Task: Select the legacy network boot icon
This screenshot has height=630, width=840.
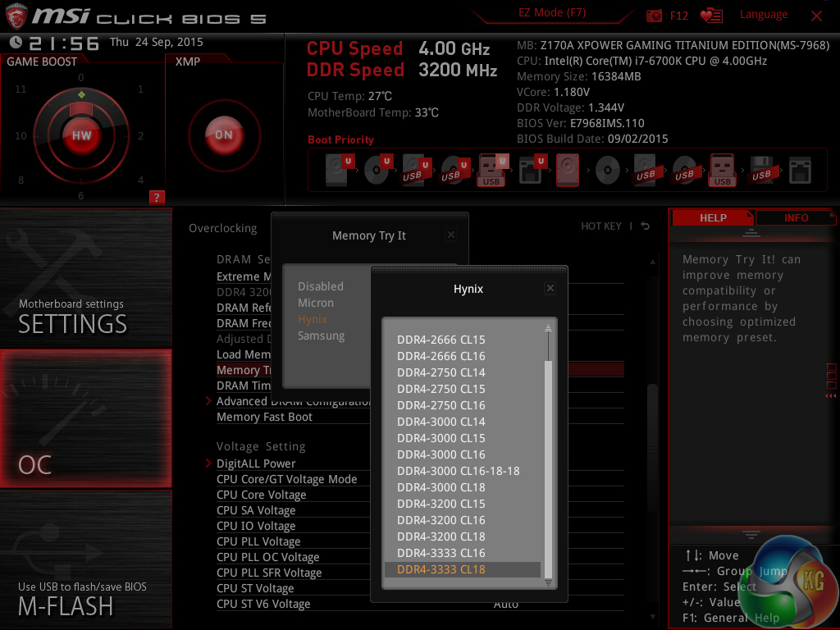Action: coord(800,170)
